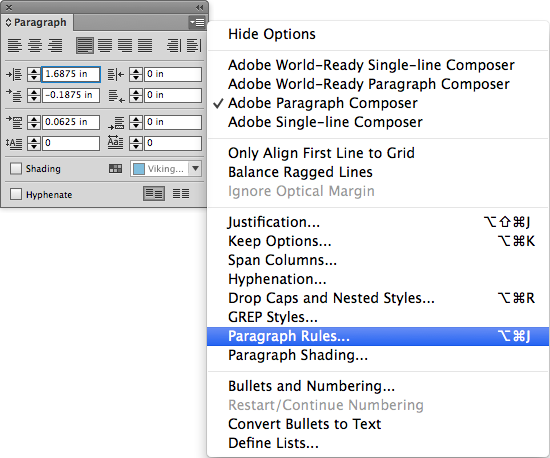Step the drop cap characters value
550x458 pixels.
[x=136, y=143]
